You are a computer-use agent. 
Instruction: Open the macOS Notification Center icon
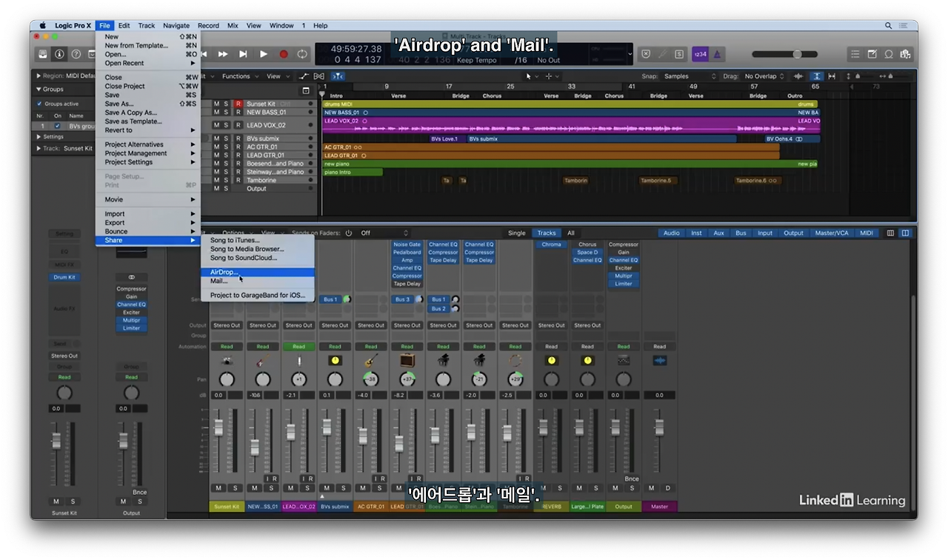[905, 26]
